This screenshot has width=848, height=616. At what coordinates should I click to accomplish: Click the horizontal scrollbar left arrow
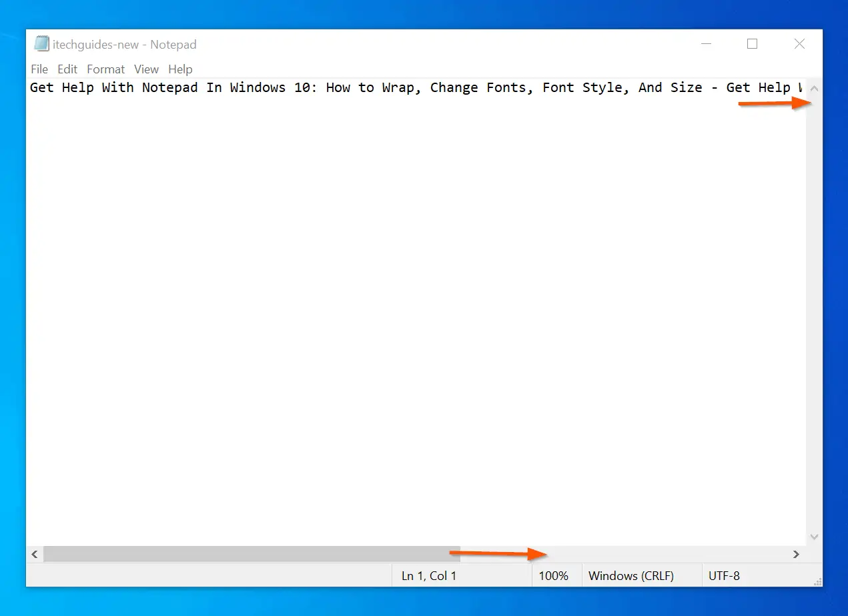coord(35,554)
